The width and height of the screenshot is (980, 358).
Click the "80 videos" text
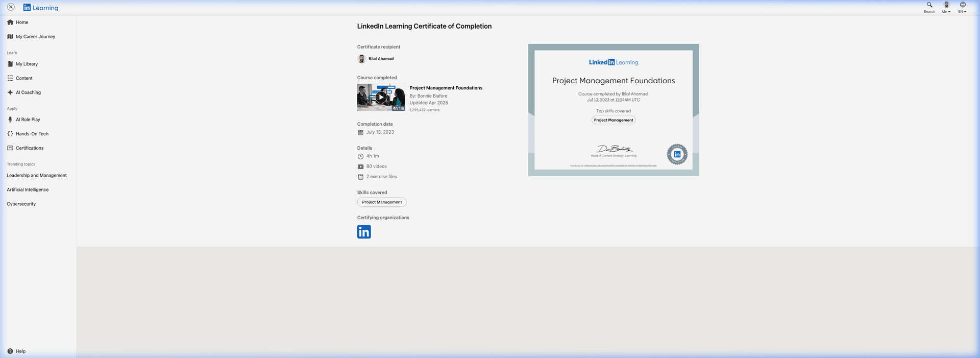pos(377,166)
